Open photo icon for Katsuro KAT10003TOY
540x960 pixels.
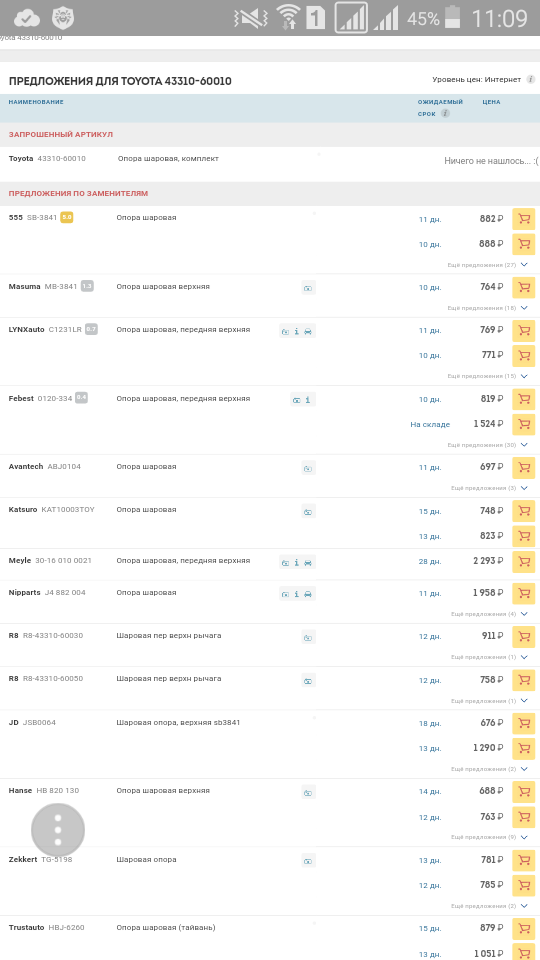[309, 511]
